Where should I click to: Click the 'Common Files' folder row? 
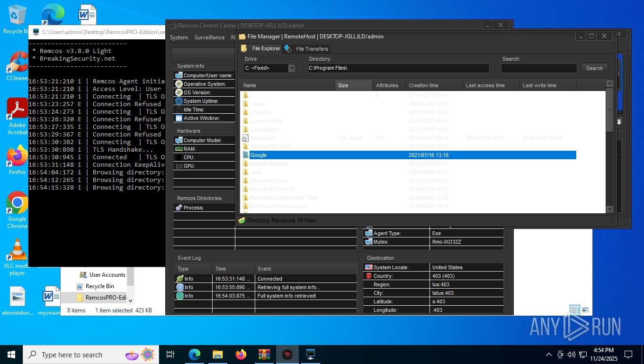[x=408, y=121]
